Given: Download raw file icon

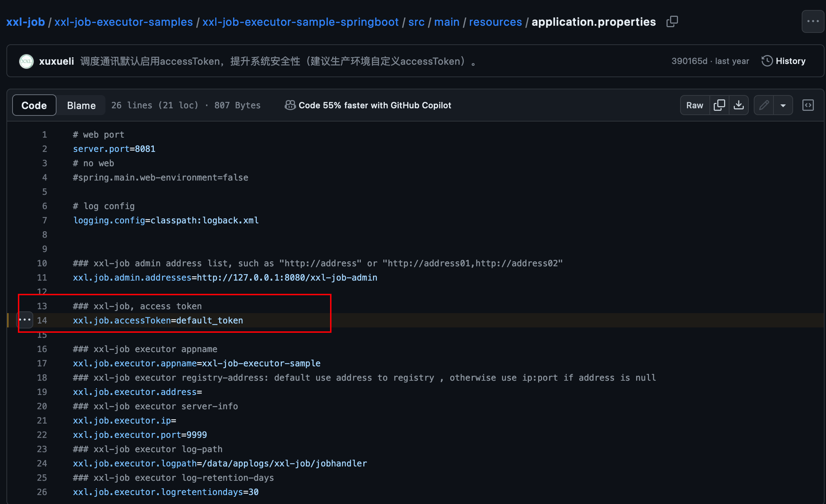Looking at the screenshot, I should [739, 105].
